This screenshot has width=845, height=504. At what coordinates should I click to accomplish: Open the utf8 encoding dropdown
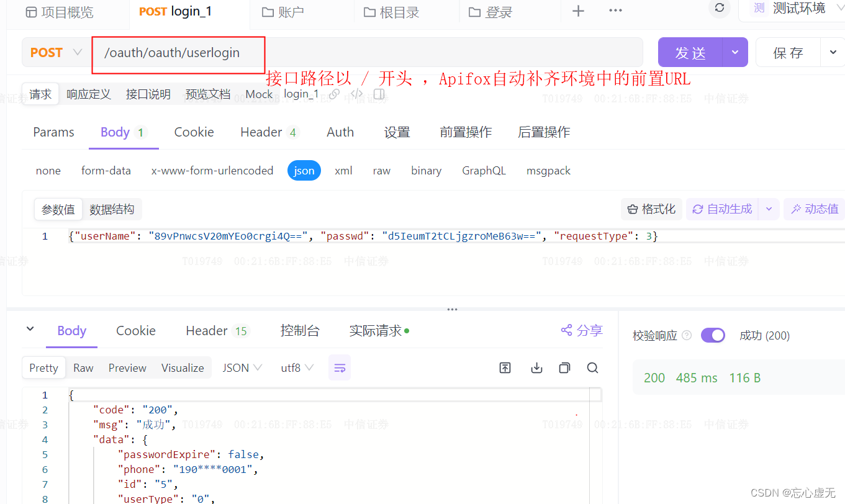click(x=297, y=368)
